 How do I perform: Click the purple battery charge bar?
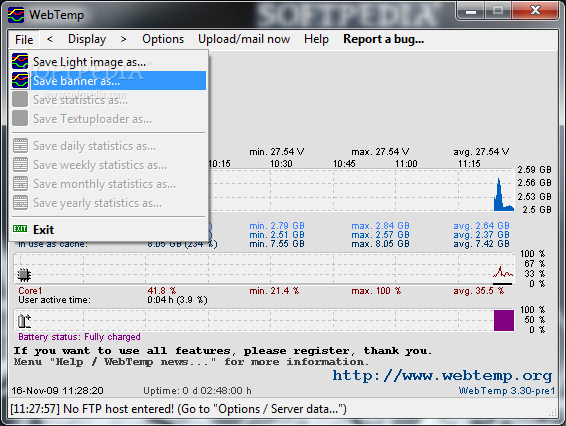tap(504, 320)
